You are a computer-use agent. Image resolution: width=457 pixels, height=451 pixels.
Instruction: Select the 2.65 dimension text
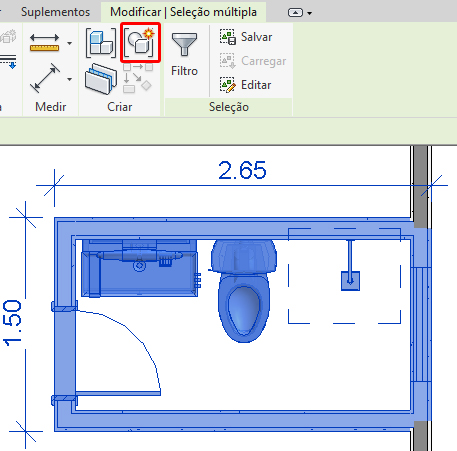242,170
